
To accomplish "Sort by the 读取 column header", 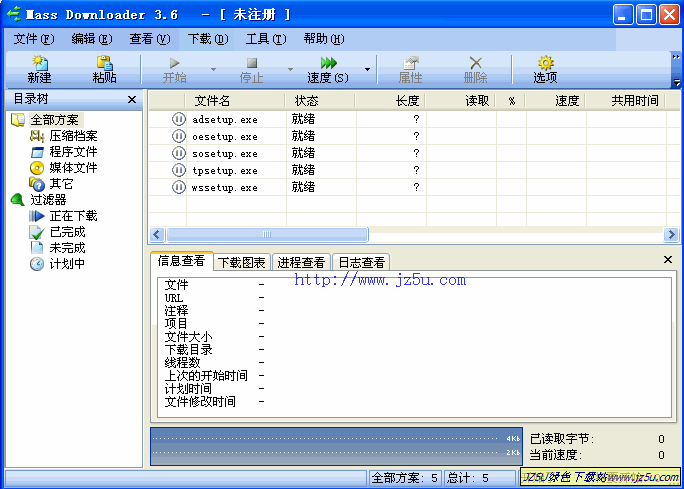I will pos(461,101).
